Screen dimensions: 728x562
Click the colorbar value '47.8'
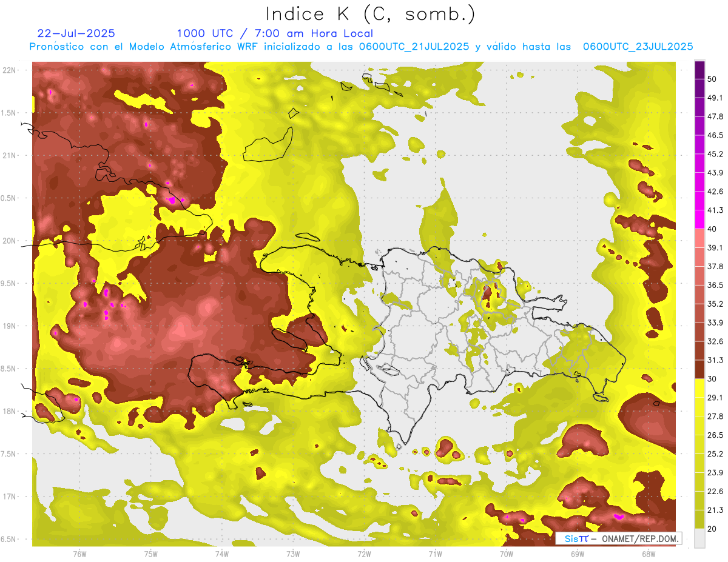tap(715, 116)
